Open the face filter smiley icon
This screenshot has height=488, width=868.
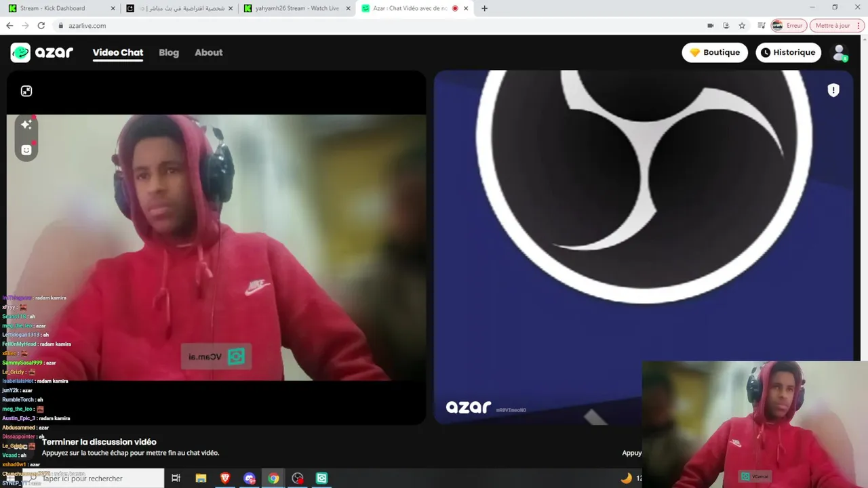coord(26,150)
